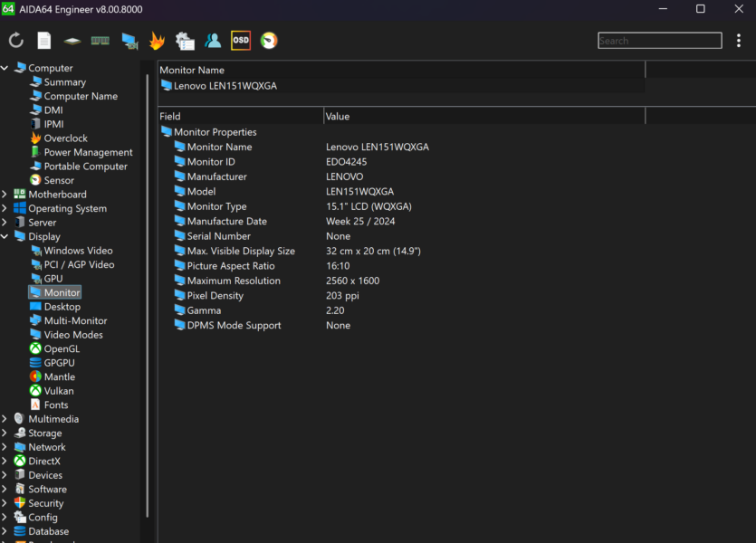Open Monitor Diagnostics toolbar icon
Image resolution: width=756 pixels, height=543 pixels.
click(129, 41)
